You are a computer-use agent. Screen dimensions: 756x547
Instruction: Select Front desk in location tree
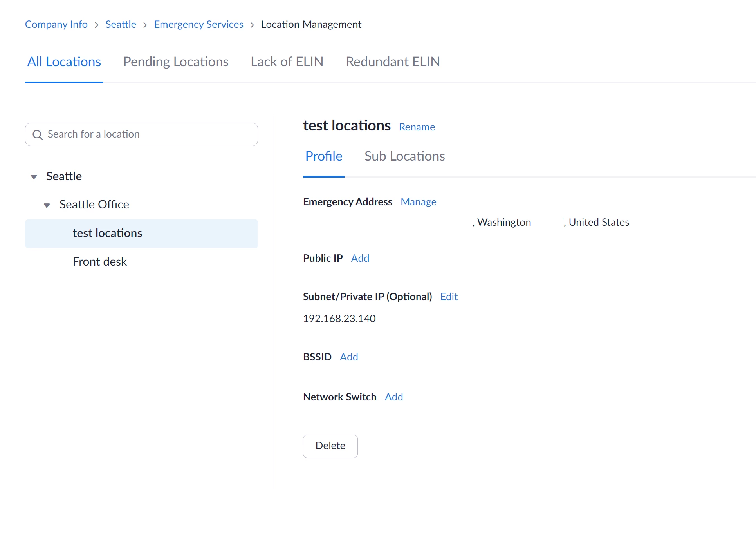click(100, 262)
